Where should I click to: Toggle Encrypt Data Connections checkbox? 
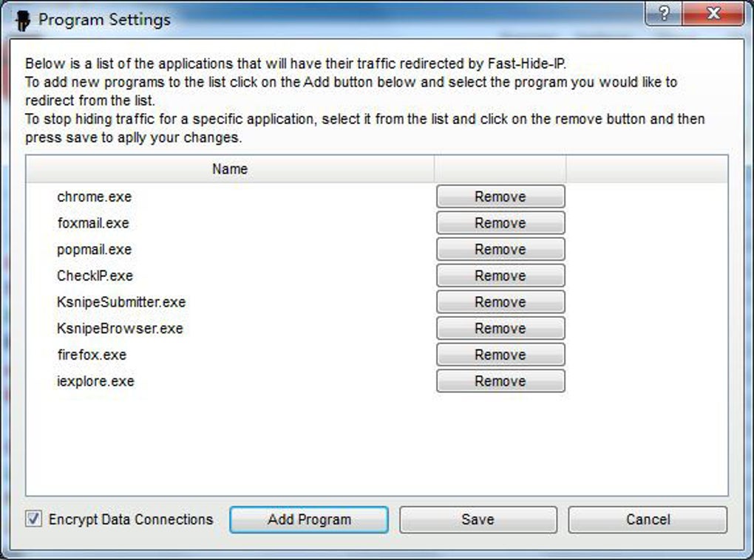34,519
